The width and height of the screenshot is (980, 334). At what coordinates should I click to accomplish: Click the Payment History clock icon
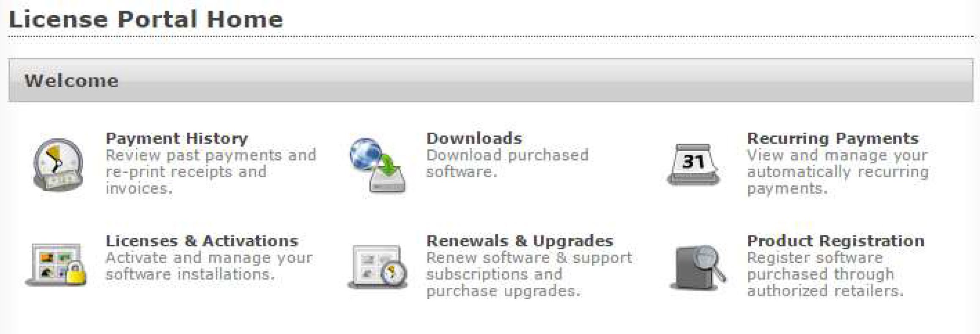pos(58,164)
